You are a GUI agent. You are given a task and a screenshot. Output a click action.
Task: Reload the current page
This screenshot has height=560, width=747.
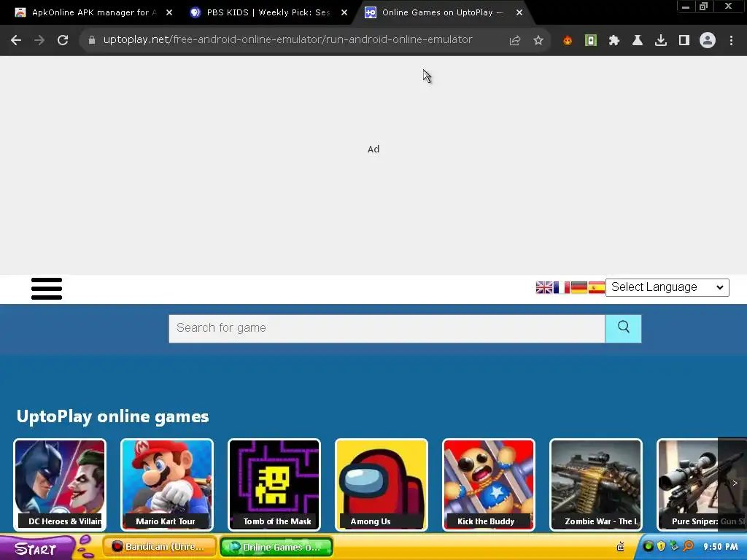pos(63,40)
